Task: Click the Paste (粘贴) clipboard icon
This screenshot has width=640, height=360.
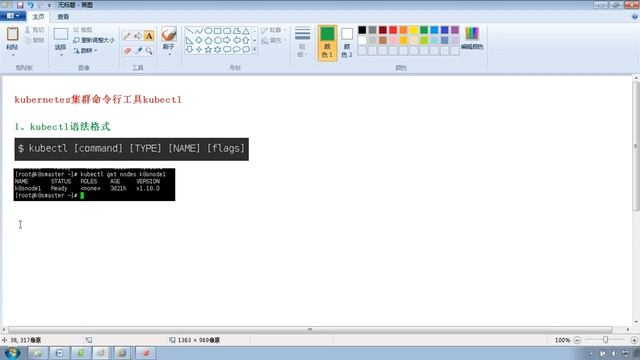Action: [12, 34]
